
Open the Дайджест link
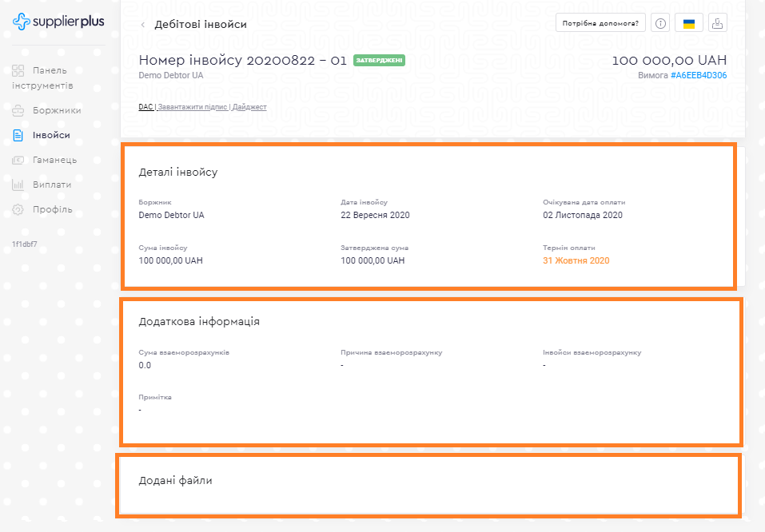click(249, 107)
